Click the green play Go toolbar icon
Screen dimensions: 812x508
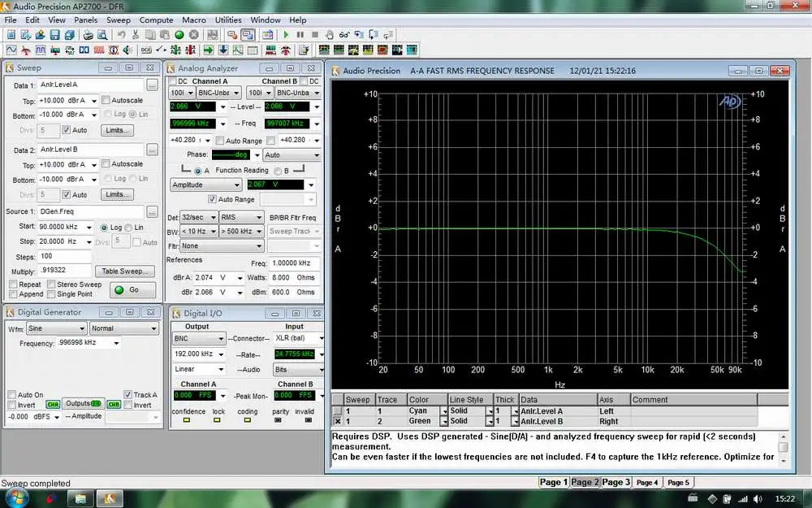286,35
